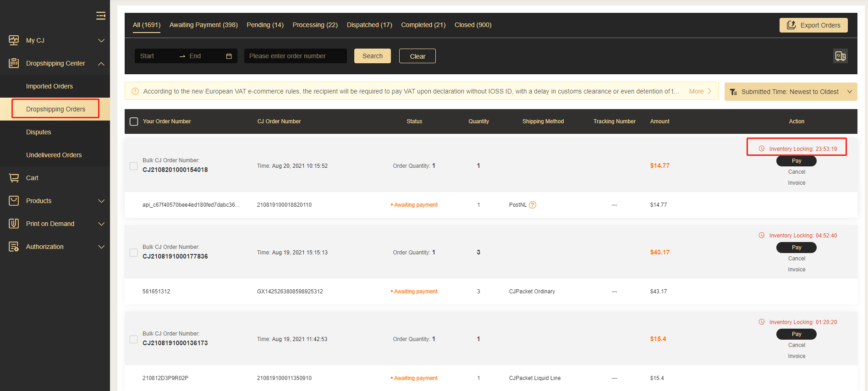Pay for the $14.77 order
The width and height of the screenshot is (868, 391).
point(796,161)
